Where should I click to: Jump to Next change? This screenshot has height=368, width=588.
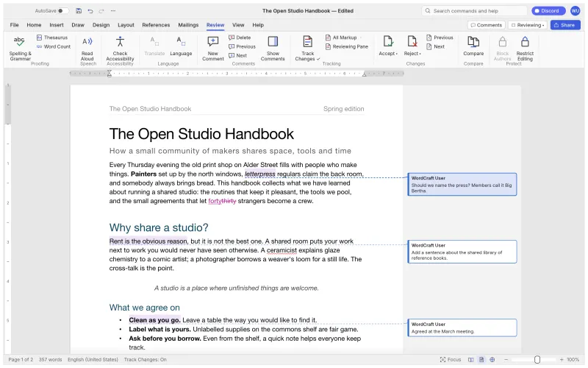tap(435, 46)
